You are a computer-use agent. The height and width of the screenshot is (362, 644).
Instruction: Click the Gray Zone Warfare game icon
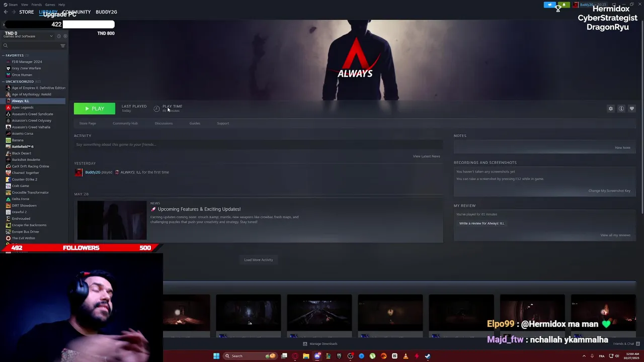pos(8,68)
